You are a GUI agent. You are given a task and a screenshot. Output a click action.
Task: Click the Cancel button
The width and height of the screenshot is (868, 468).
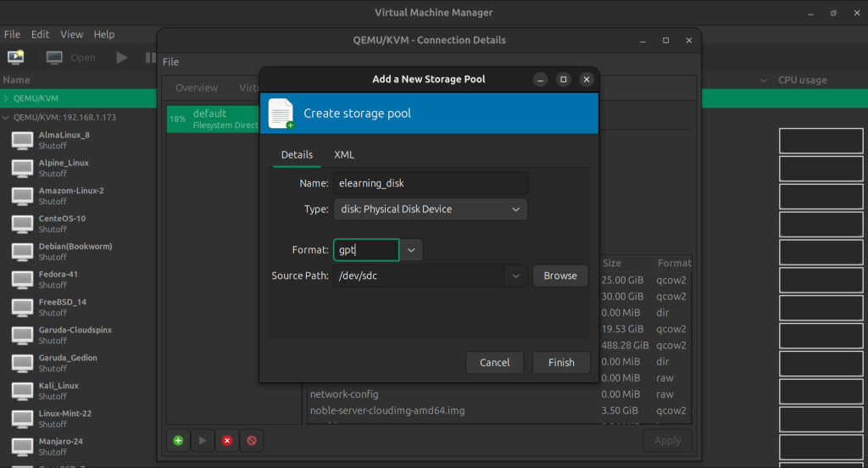click(494, 363)
